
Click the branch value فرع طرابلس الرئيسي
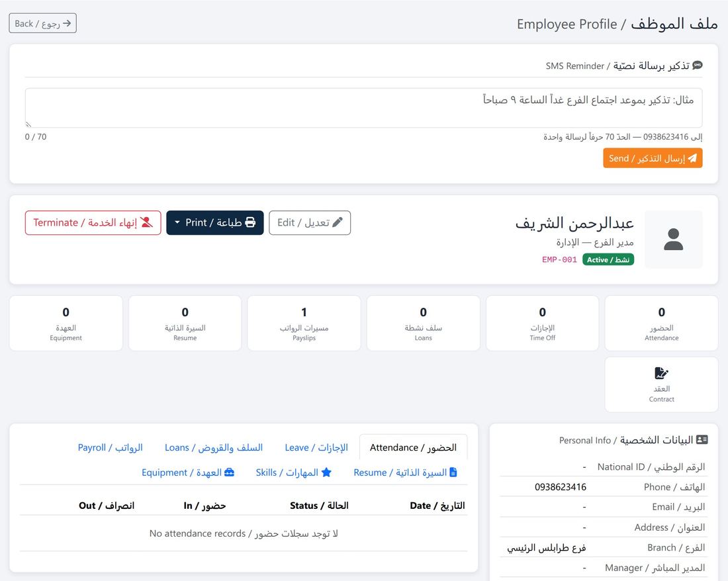[x=547, y=548]
